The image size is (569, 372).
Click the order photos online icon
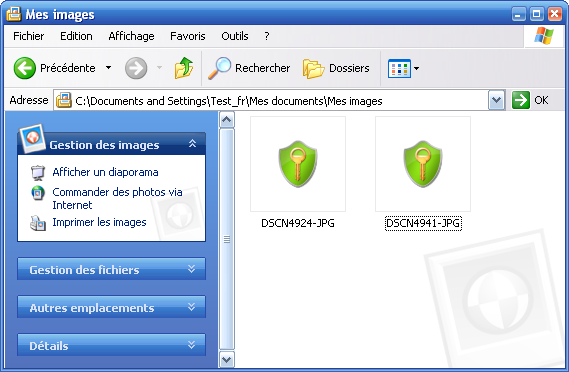[38, 193]
